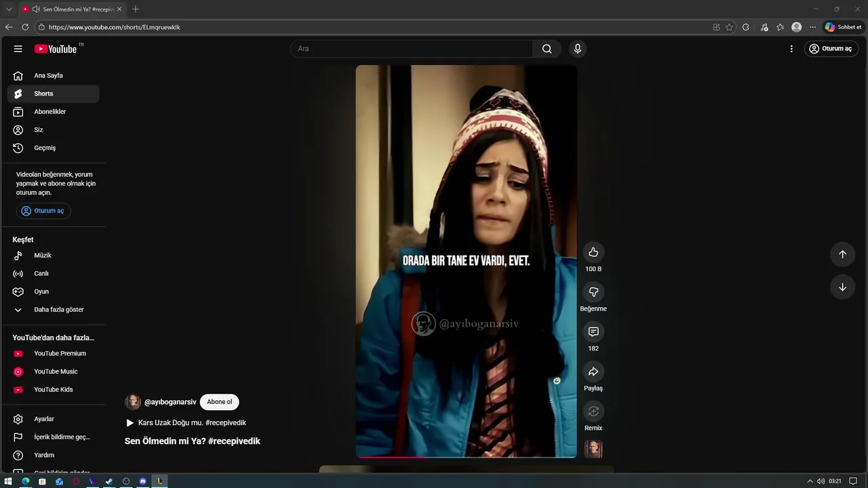Screen dimensions: 868x488
Task: Like the short with the thumbs-up icon
Action: tap(593, 252)
